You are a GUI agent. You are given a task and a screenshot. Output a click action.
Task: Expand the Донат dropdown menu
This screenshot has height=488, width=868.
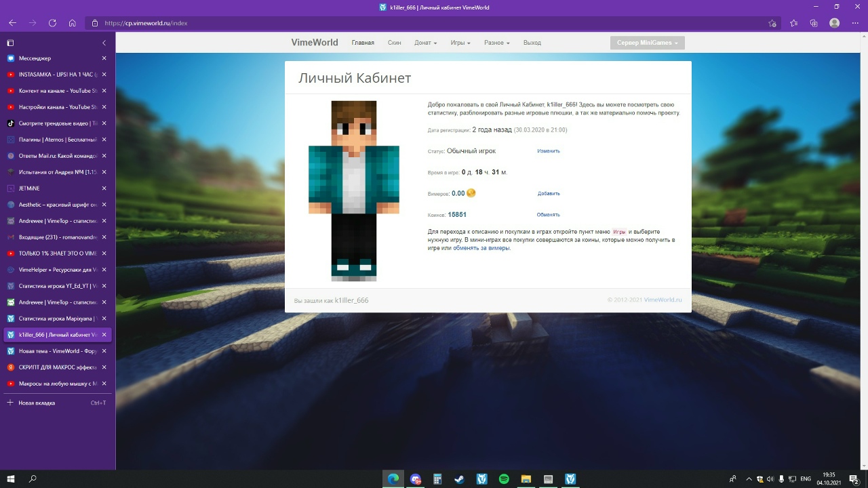click(x=425, y=43)
